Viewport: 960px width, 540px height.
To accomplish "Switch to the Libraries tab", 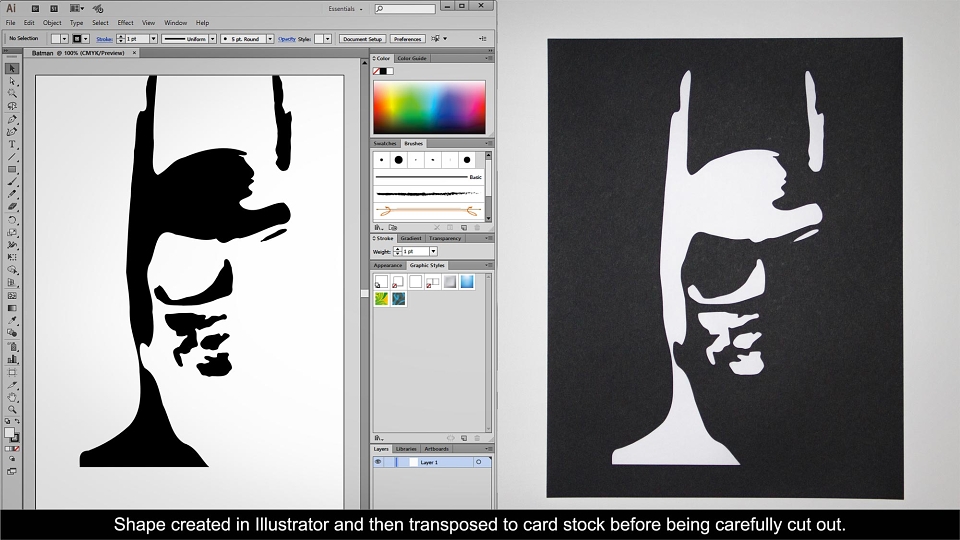I will coord(406,449).
